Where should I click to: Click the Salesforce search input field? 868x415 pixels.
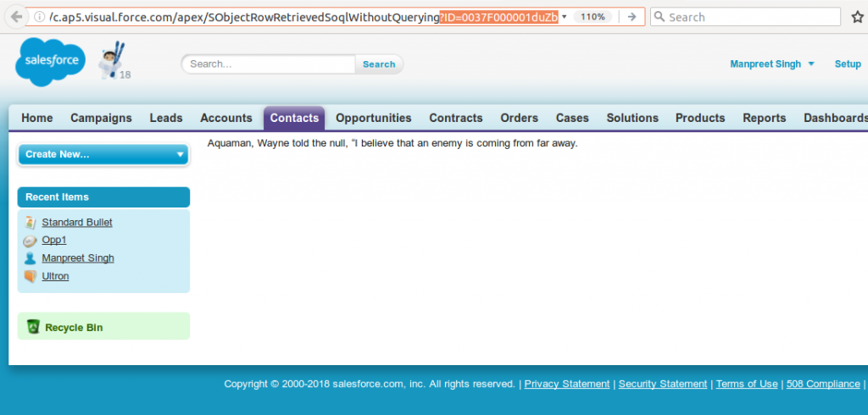pos(269,64)
